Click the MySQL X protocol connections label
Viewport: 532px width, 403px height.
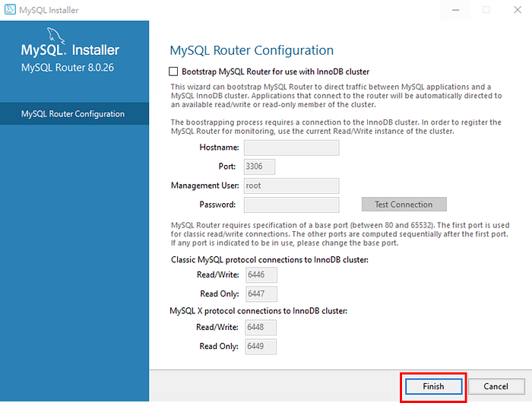tap(258, 311)
